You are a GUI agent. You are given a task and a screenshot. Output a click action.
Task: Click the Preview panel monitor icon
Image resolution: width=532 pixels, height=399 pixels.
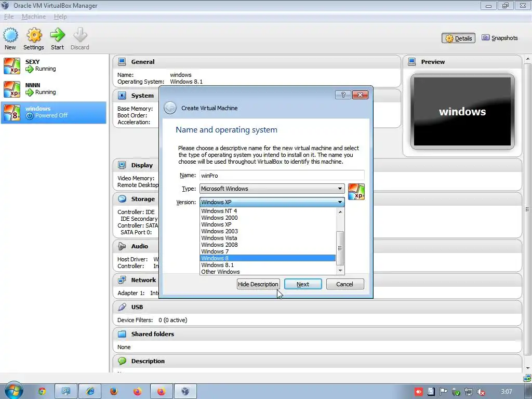pyautogui.click(x=412, y=62)
